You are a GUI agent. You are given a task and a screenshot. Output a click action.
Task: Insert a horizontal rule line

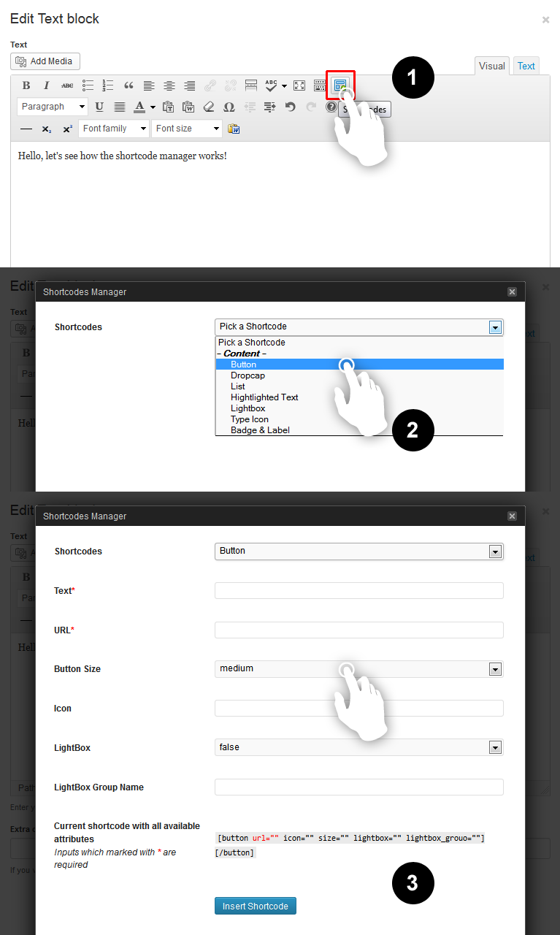26,129
